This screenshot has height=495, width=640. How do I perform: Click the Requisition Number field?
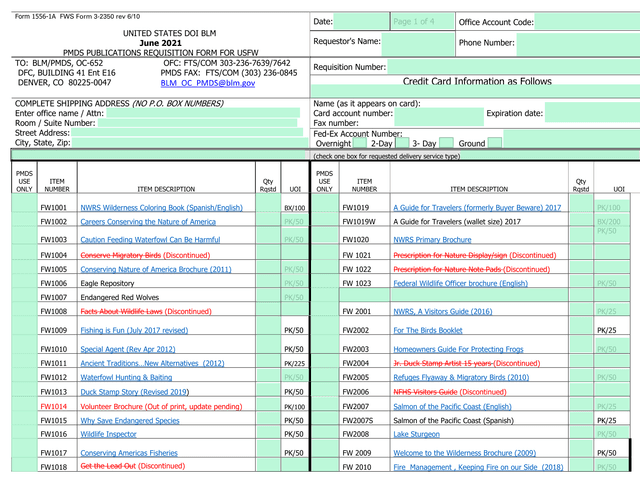click(x=513, y=67)
